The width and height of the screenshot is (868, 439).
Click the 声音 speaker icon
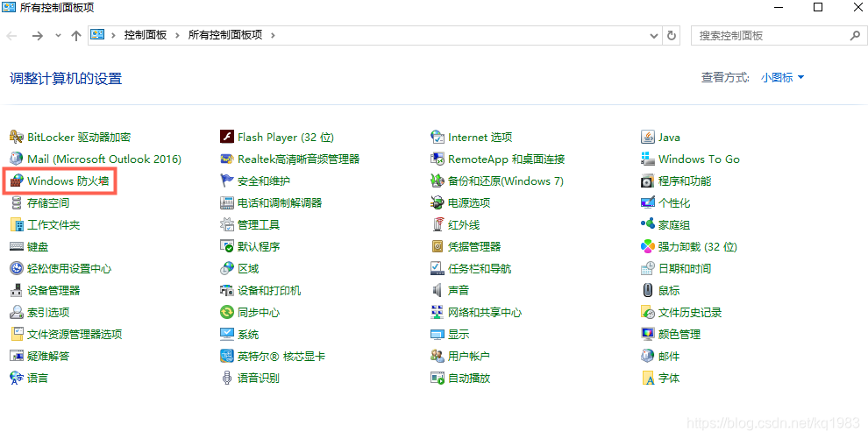point(438,290)
